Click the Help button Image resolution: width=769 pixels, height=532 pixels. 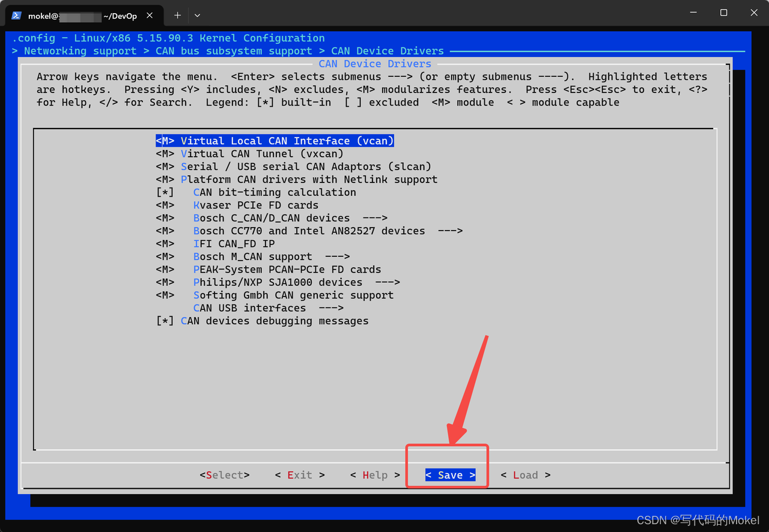click(x=375, y=474)
